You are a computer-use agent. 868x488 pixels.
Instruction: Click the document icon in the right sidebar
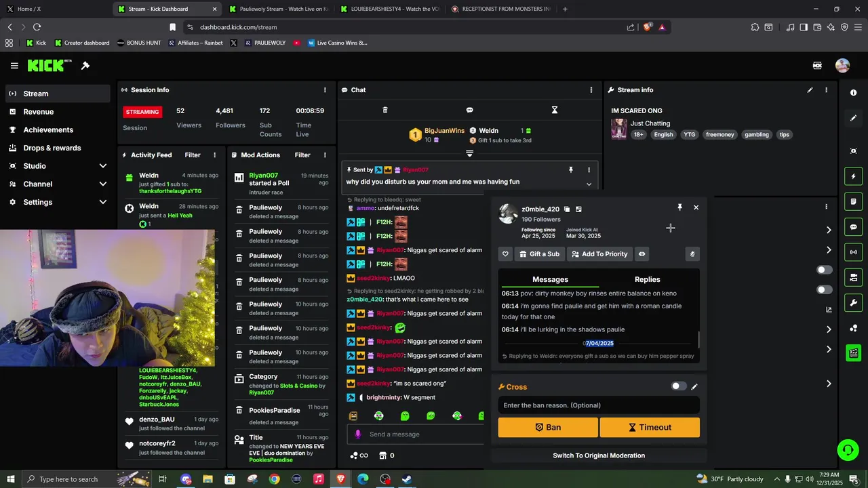click(x=853, y=202)
